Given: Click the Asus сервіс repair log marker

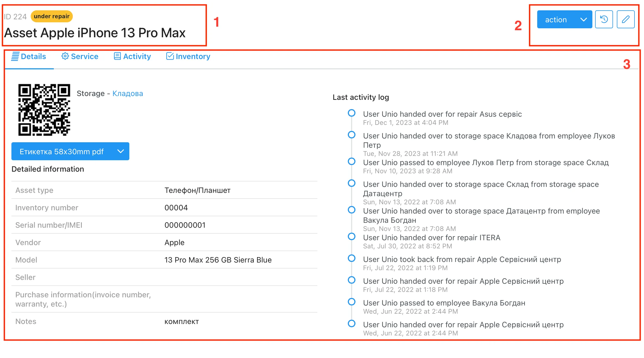Looking at the screenshot, I should click(x=351, y=113).
